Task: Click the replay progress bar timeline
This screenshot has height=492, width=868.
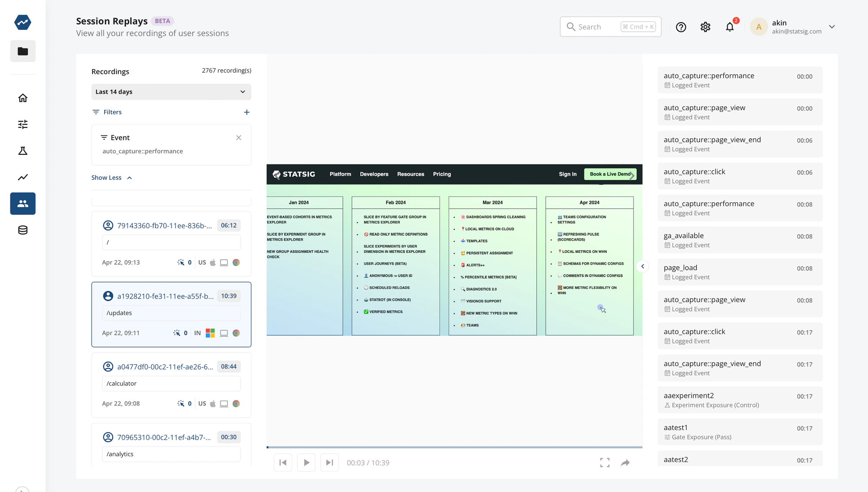Action: (x=454, y=447)
